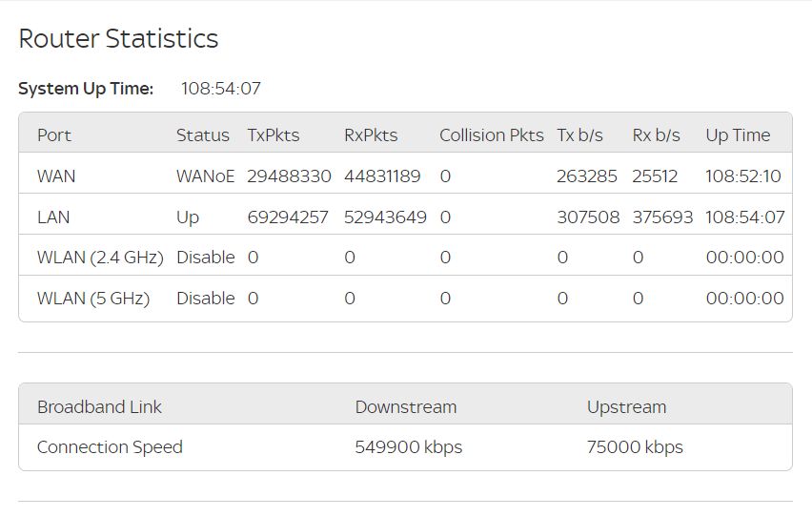Click the WAN TxPkts value 29488330
Image resolution: width=812 pixels, height=517 pixels.
289,176
